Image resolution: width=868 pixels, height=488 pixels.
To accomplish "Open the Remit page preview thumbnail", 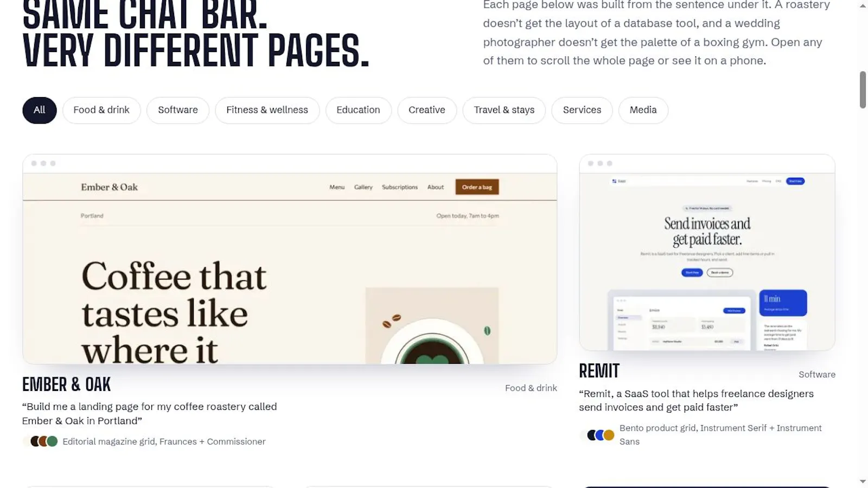I will coord(707,253).
